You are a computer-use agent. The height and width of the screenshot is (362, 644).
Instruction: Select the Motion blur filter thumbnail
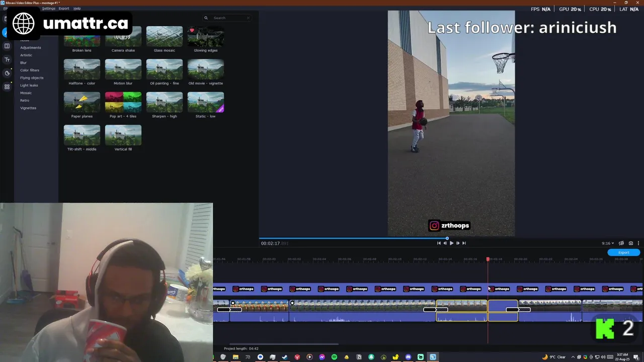123,69
